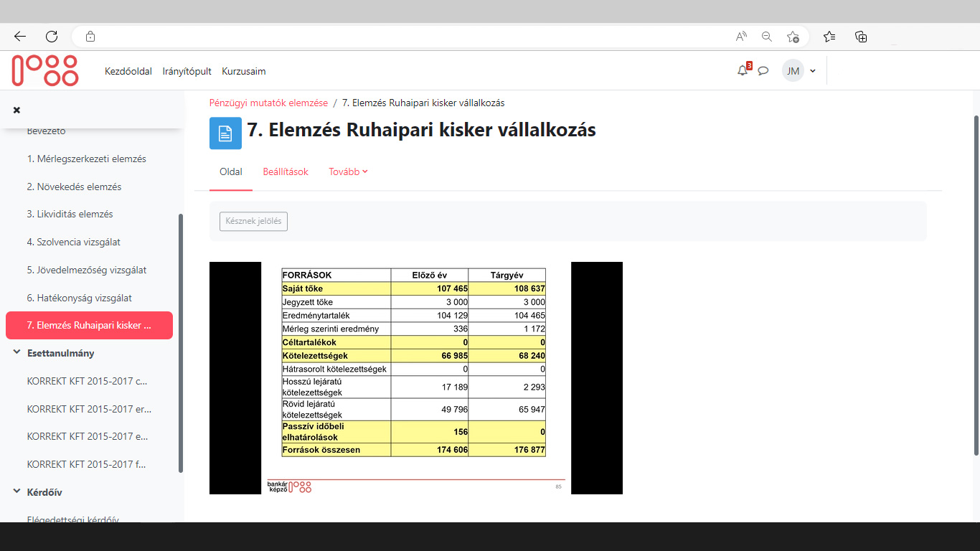Go back using the browser back arrow
Image resolution: width=980 pixels, height=551 pixels.
[19, 36]
